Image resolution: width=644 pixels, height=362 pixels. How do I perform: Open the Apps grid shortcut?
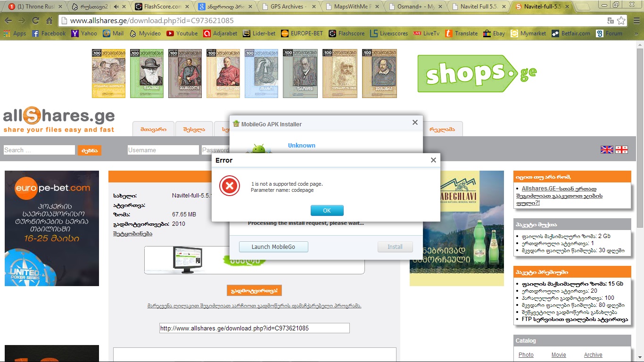[x=15, y=33]
